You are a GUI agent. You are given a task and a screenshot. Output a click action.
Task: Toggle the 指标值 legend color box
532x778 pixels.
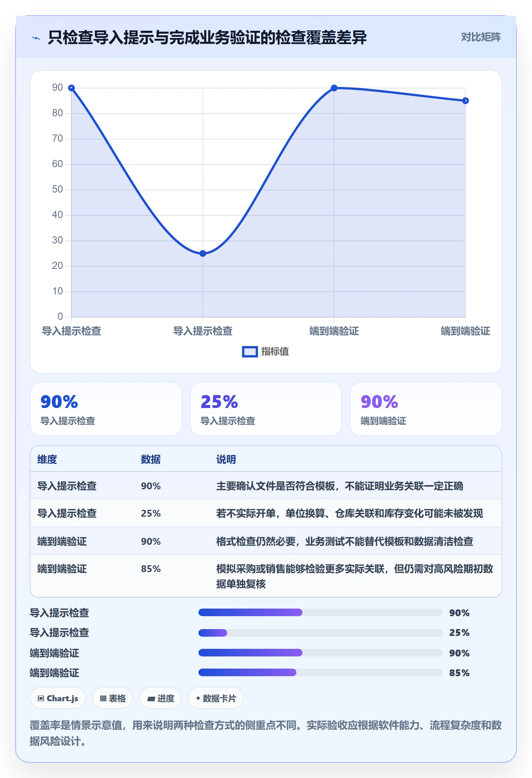tap(250, 352)
